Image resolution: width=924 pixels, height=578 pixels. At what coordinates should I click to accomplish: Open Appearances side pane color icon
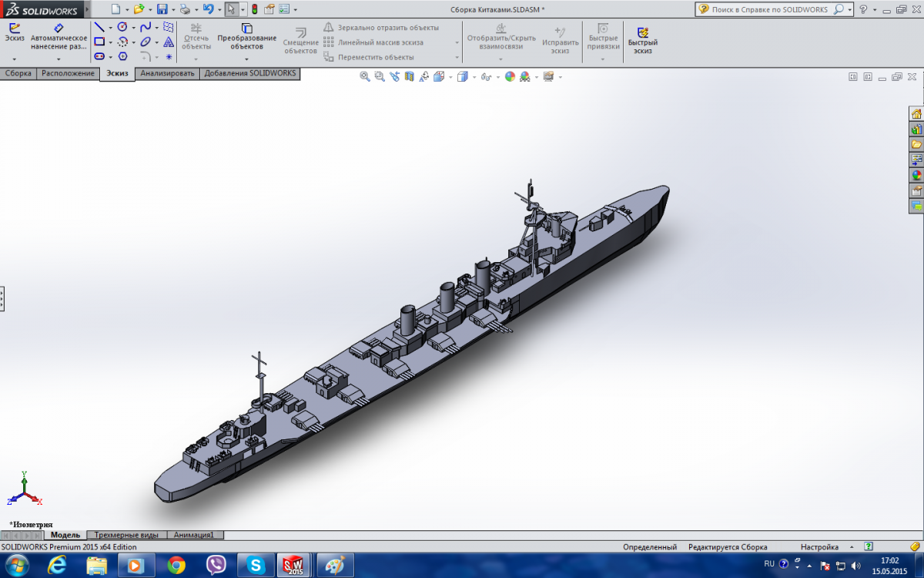[x=916, y=175]
